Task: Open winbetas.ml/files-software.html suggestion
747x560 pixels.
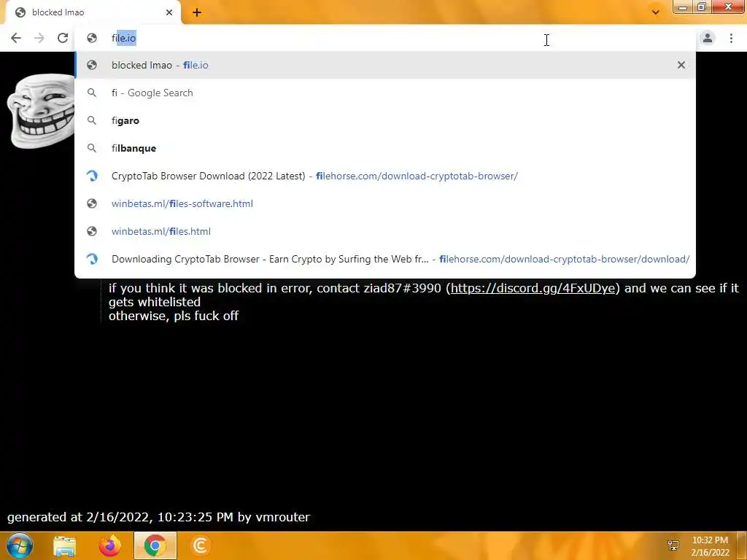Action: 385,203
